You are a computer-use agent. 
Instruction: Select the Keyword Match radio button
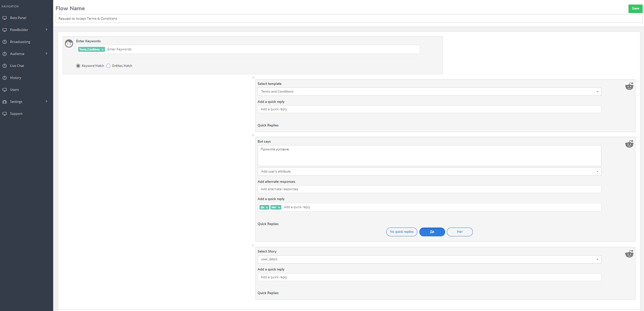78,66
